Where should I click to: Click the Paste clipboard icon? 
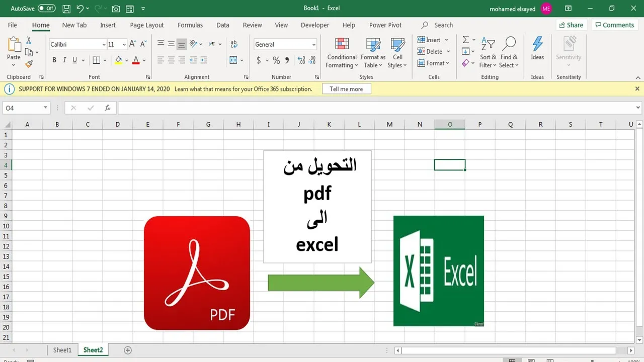pyautogui.click(x=14, y=45)
